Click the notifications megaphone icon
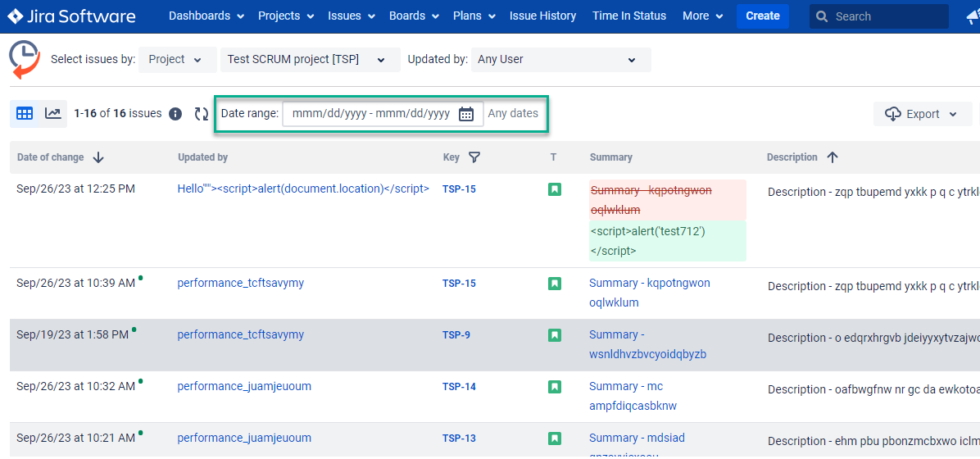 pos(972,16)
